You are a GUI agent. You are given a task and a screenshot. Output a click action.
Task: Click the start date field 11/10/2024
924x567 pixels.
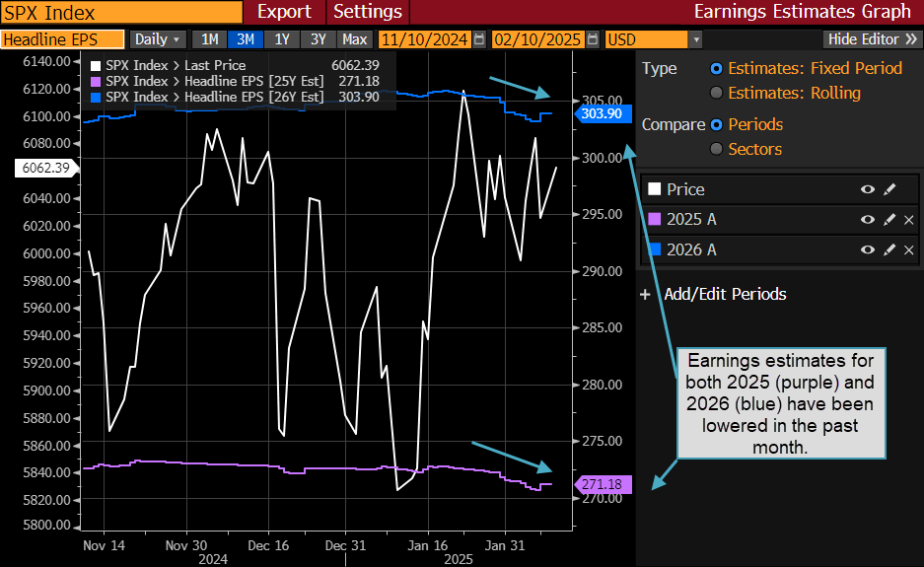point(424,39)
